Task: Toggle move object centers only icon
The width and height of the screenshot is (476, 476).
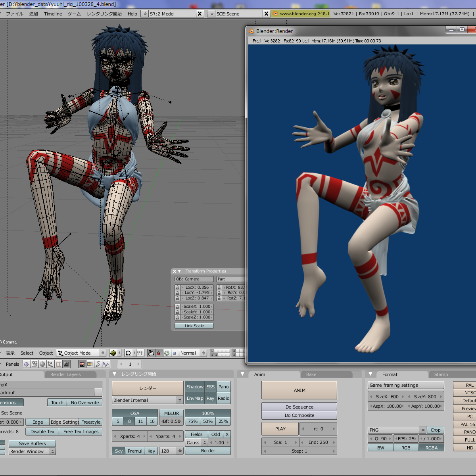Action: [x=140, y=353]
